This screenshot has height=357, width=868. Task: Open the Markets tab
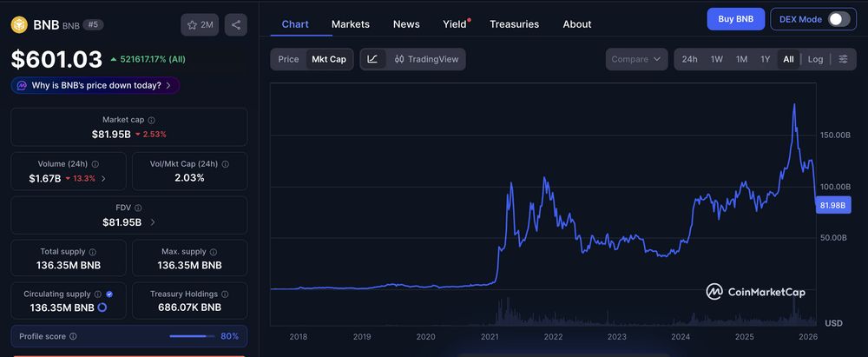(x=351, y=24)
